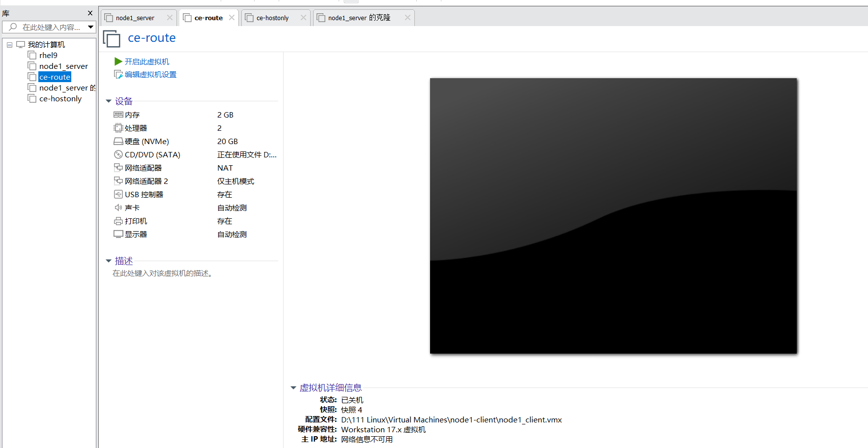The image size is (868, 448).
Task: Click the ce-hostonly VM icon in library
Action: point(32,98)
